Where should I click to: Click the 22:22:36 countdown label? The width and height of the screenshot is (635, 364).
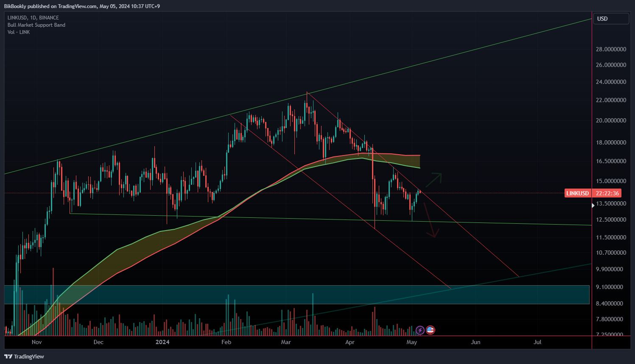[607, 193]
